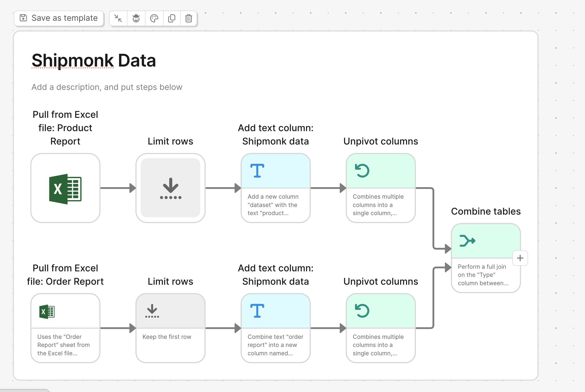Click the duplicate section icon

click(x=172, y=18)
